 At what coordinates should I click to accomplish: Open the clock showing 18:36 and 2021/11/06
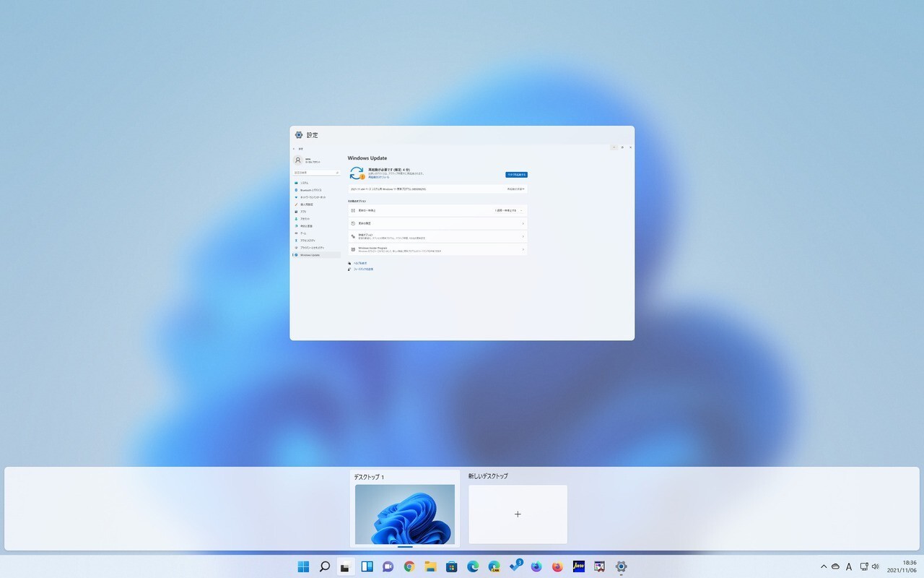coord(902,566)
